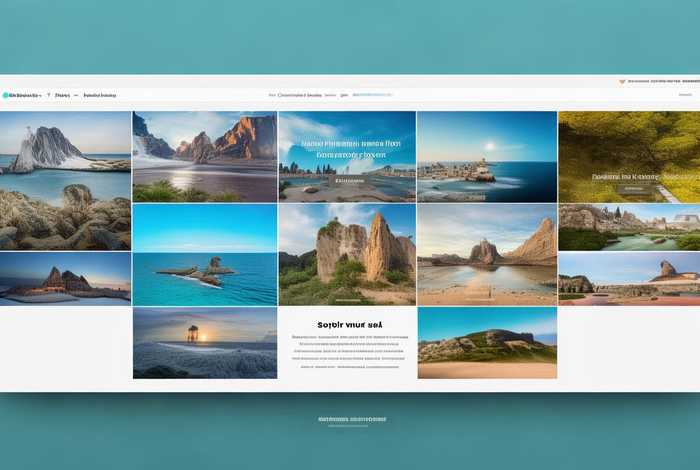Open the sunset lighthouse over waves photo
The height and width of the screenshot is (470, 700).
coord(204,343)
